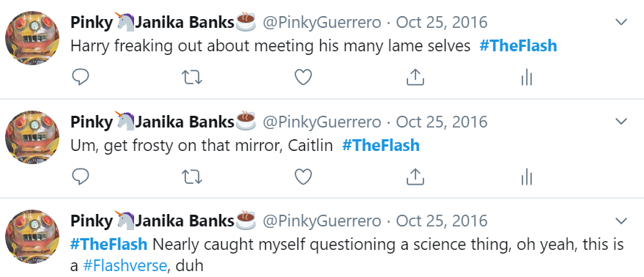Open #TheFlash hashtag in the Caitlin tweet
The height and width of the screenshot is (277, 644).
(381, 146)
